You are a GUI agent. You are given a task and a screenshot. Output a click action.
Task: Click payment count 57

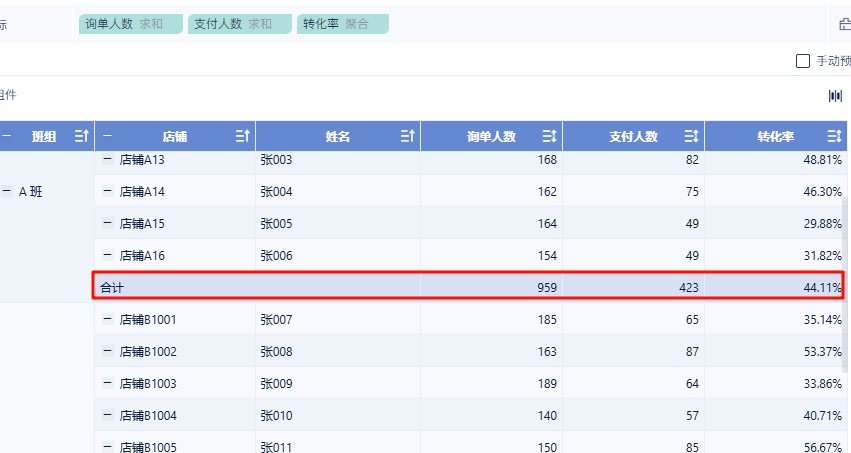click(692, 416)
